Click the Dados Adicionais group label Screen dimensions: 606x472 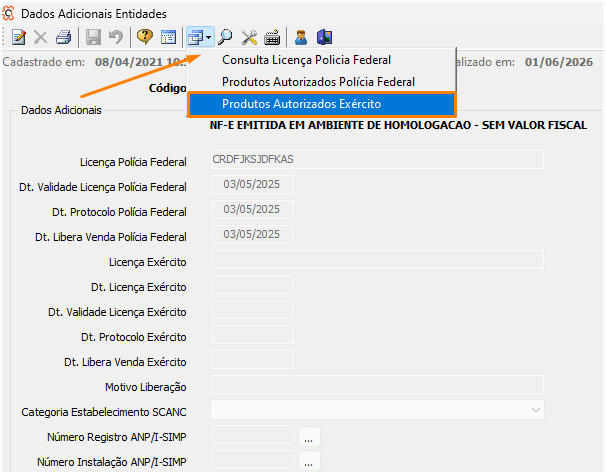coord(61,110)
